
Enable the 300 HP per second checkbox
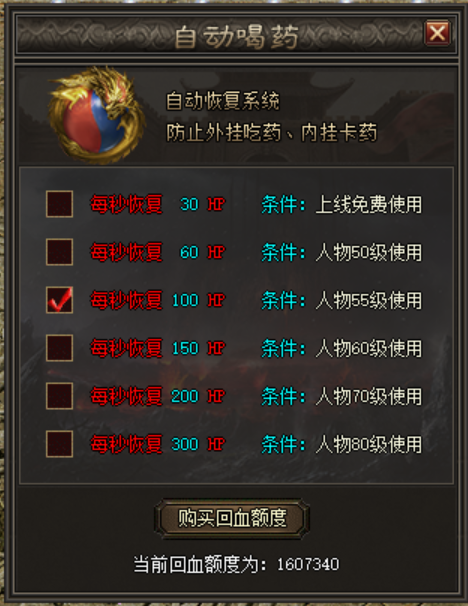click(59, 444)
